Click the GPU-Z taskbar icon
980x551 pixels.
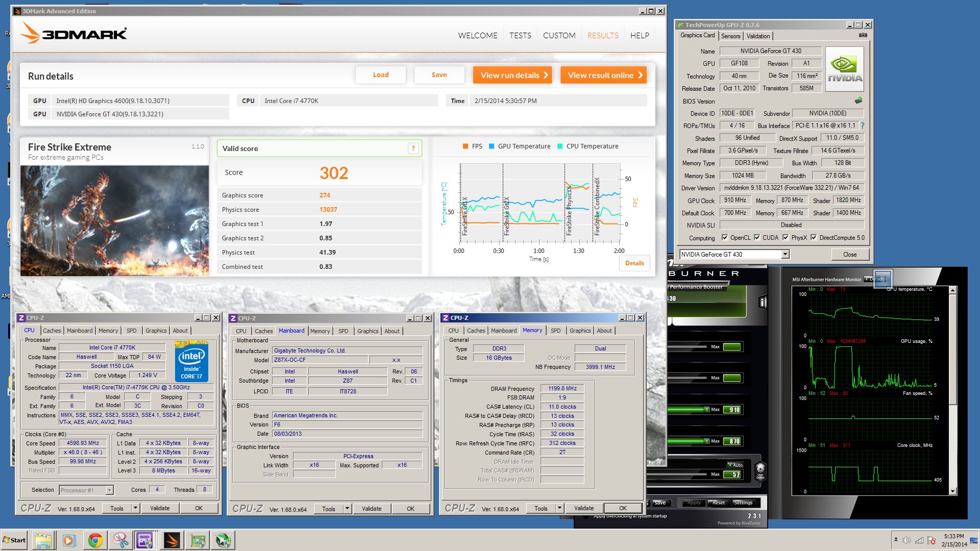tap(198, 540)
